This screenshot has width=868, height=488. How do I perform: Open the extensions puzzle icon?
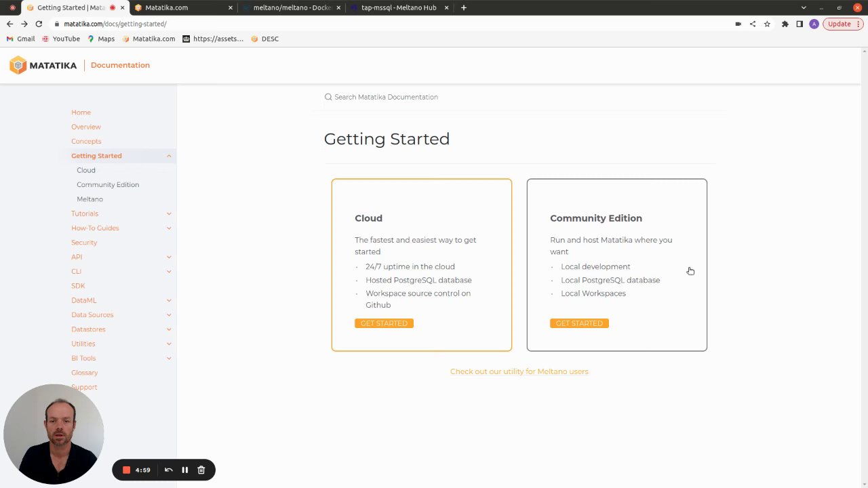pos(785,24)
